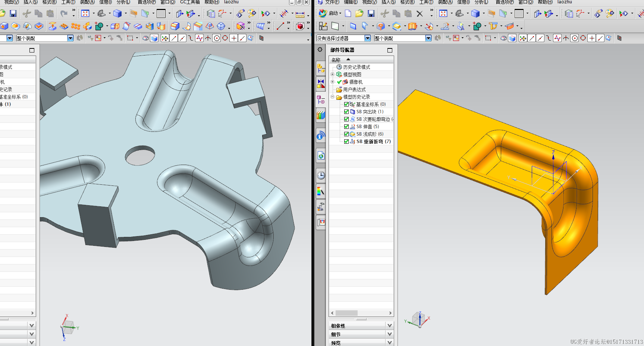This screenshot has height=346, width=644.
Task: Click right arrow of navigator scrollbar
Action: (390, 313)
